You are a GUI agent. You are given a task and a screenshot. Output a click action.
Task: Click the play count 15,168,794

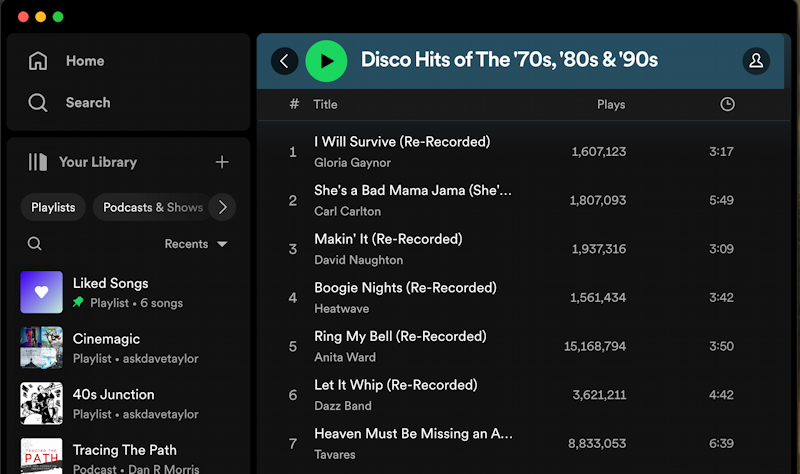(595, 346)
